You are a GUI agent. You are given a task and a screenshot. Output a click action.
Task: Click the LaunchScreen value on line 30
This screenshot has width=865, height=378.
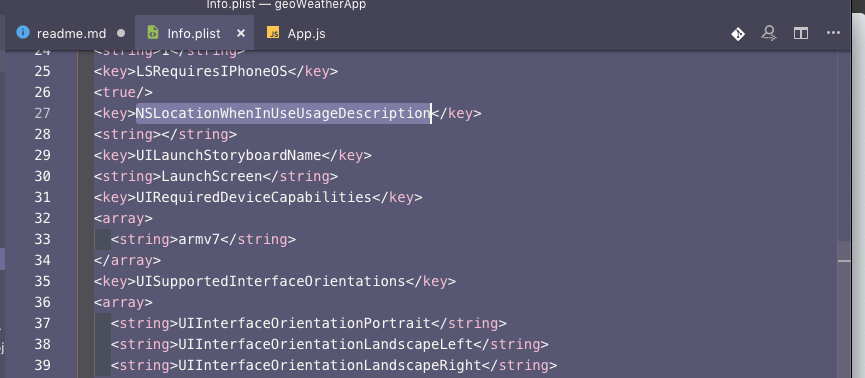tap(211, 176)
